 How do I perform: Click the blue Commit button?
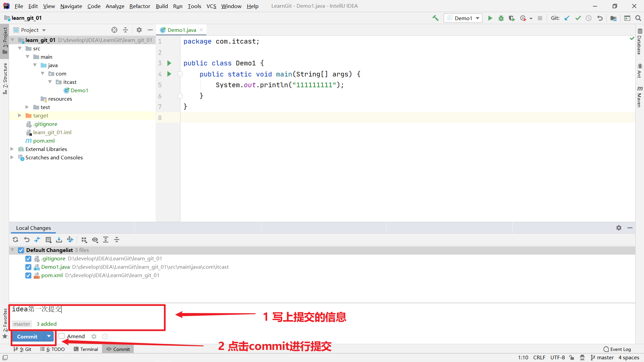pos(28,337)
